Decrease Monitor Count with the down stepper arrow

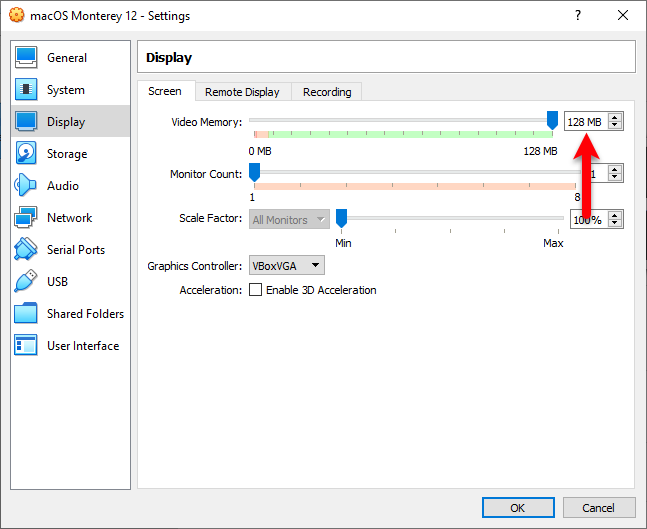tap(615, 177)
